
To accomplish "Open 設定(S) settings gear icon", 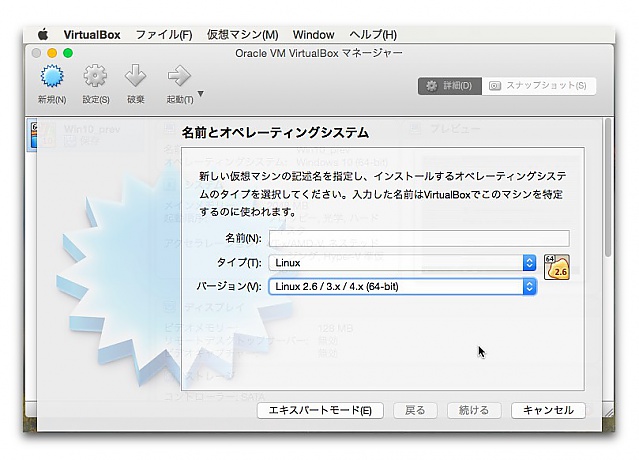I will click(95, 77).
